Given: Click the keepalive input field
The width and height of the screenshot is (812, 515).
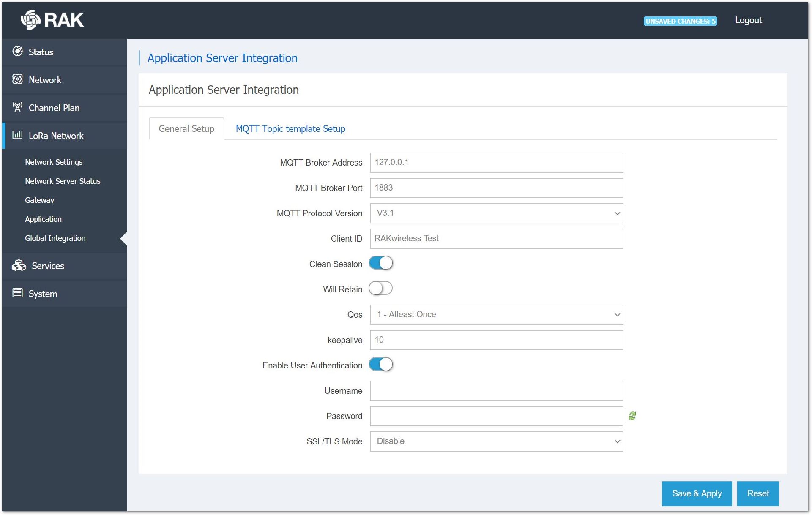Looking at the screenshot, I should click(x=496, y=340).
